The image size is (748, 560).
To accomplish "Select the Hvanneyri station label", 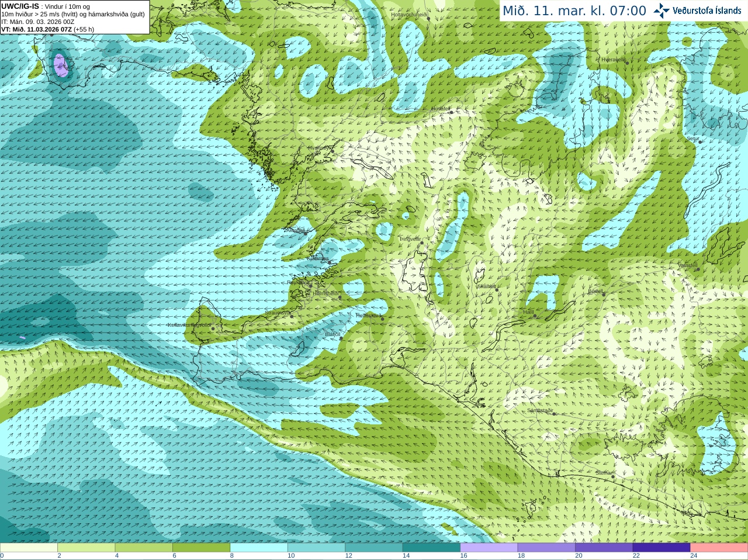I will 320,148.
